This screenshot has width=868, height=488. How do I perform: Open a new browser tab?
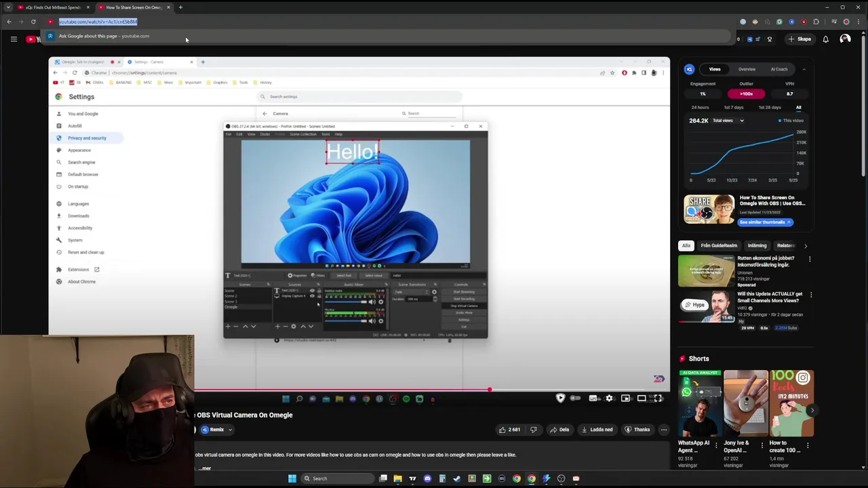180,7
